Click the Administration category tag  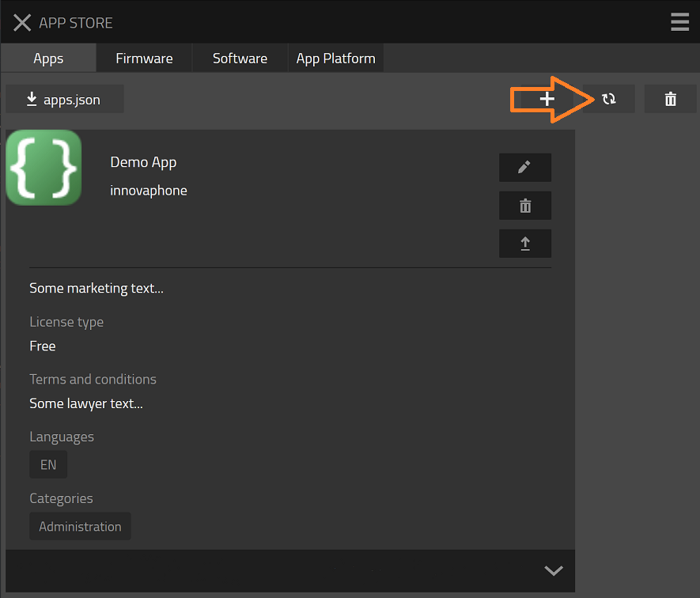pyautogui.click(x=80, y=527)
